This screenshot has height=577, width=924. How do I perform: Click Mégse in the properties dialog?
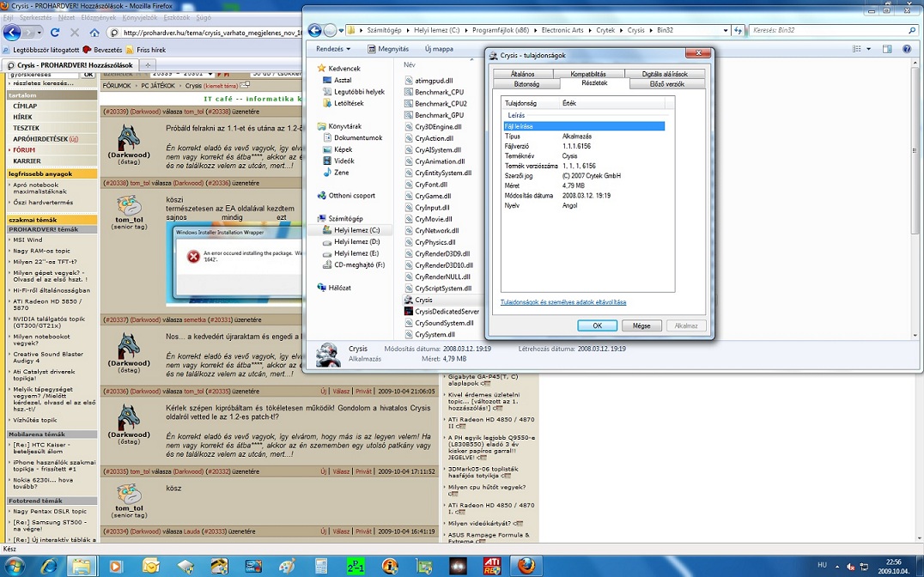point(641,325)
